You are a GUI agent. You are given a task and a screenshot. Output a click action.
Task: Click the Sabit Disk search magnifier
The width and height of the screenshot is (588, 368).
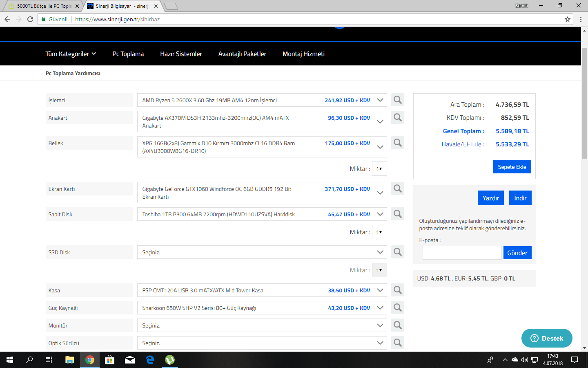398,214
